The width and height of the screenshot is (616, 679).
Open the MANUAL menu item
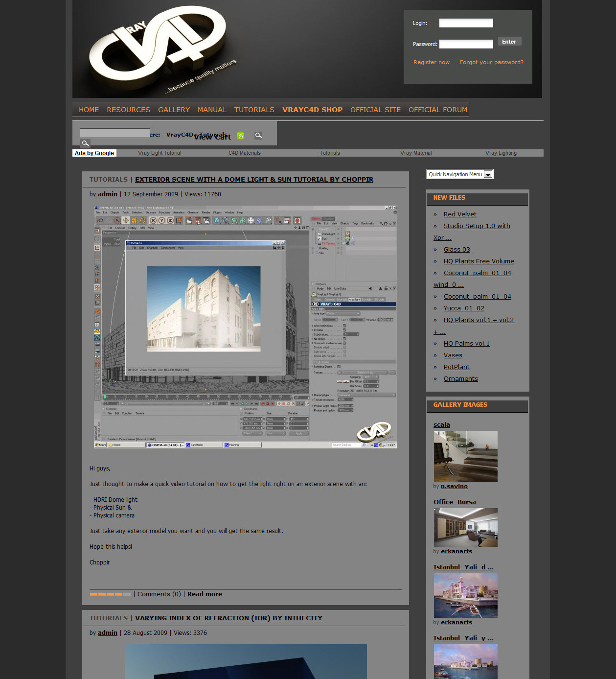click(212, 110)
